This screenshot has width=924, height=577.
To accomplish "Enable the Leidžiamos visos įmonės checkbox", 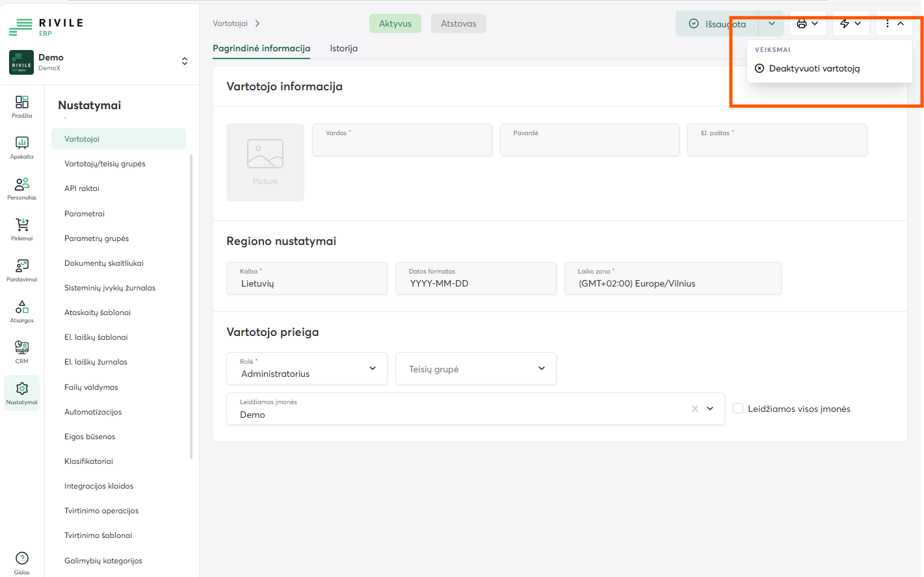I will [x=738, y=408].
